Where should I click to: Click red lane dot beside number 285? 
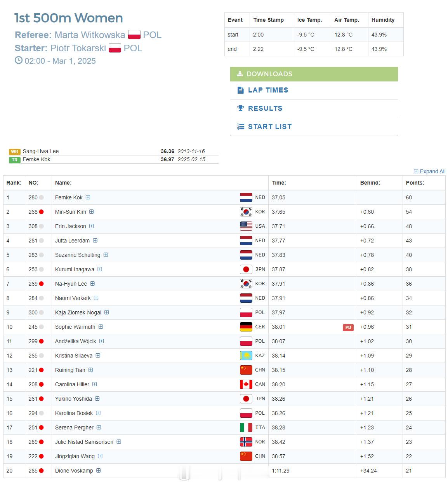pos(41,471)
